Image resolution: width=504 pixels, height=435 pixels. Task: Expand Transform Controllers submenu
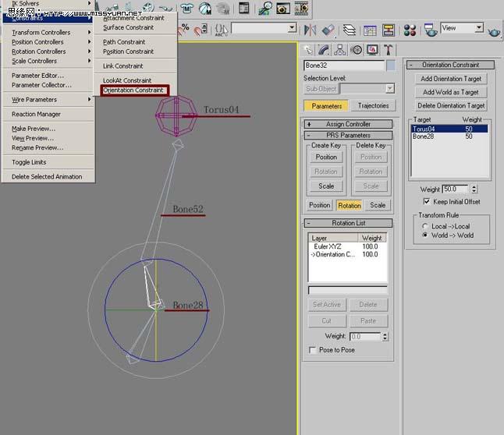48,33
